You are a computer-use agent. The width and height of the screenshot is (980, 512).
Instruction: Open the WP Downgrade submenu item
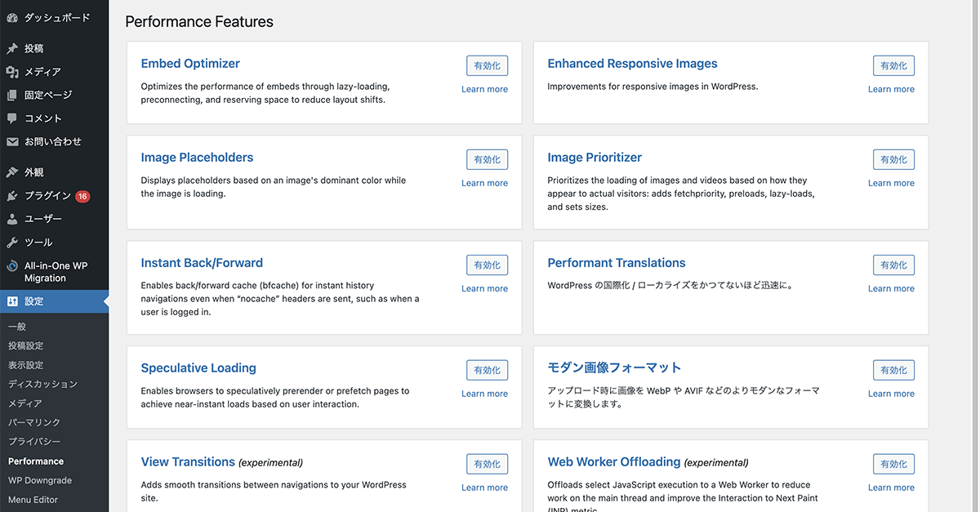(x=40, y=480)
